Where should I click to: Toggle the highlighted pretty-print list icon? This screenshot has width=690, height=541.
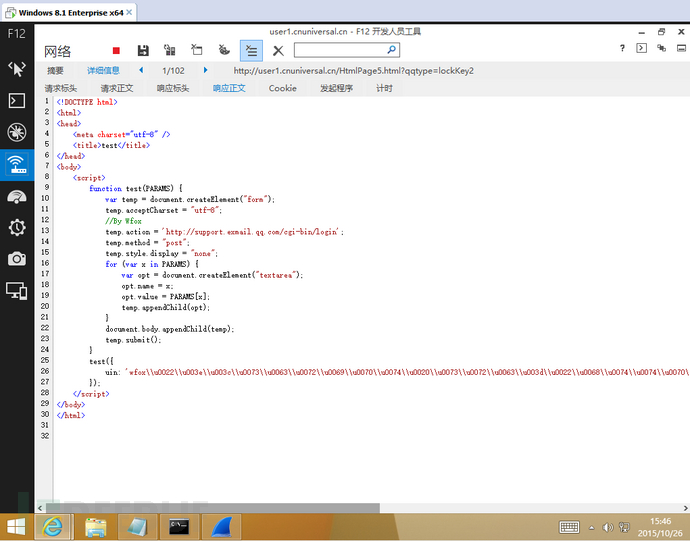pyautogui.click(x=251, y=51)
